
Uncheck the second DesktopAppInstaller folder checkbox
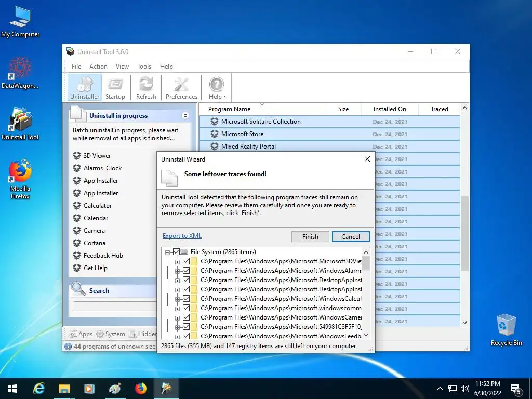187,289
